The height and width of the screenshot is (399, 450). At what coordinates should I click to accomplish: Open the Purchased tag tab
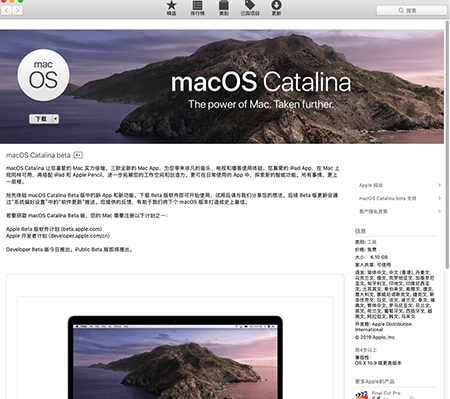click(x=250, y=8)
